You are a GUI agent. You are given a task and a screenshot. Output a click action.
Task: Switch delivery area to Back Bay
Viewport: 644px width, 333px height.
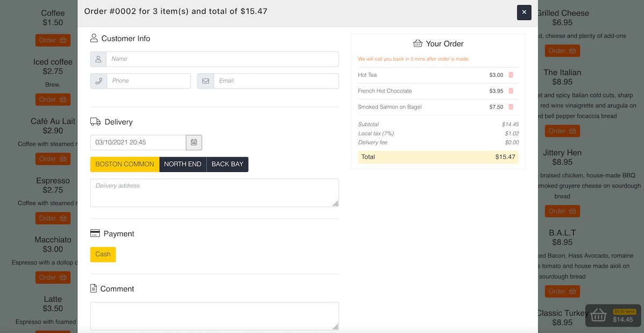point(227,164)
